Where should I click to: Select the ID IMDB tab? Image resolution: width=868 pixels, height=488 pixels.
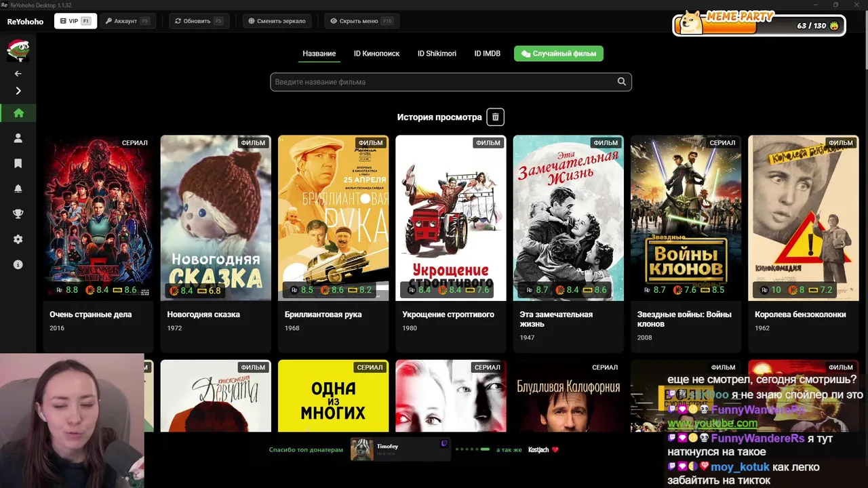click(x=487, y=54)
